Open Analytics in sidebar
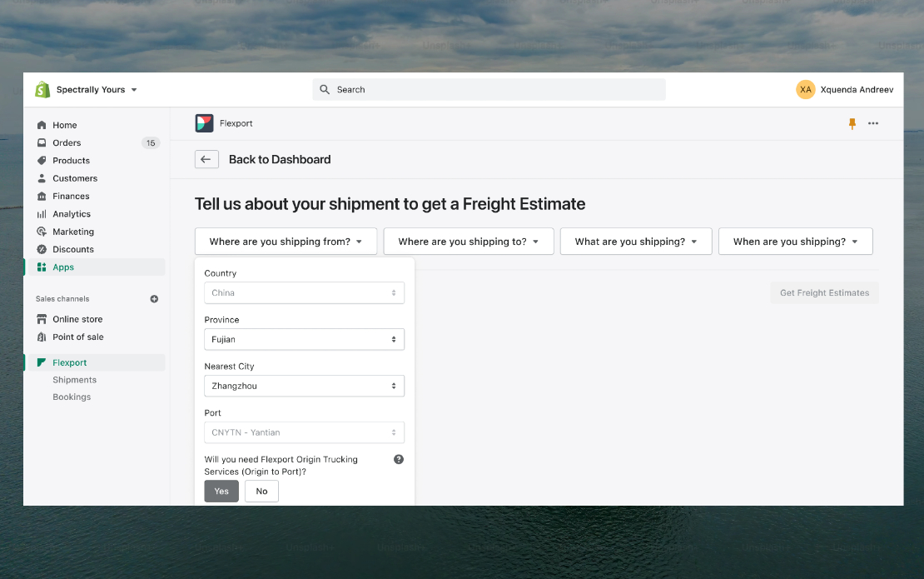The width and height of the screenshot is (924, 579). coord(72,214)
